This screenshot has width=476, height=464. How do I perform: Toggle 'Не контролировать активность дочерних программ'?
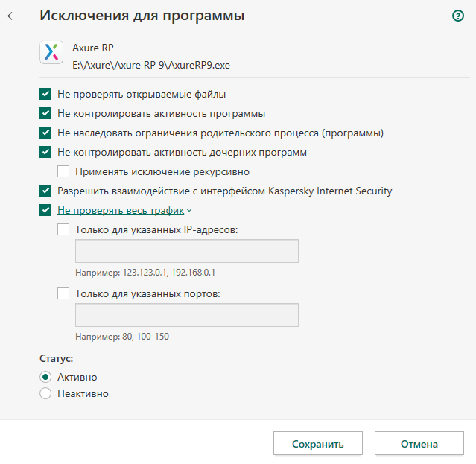[45, 153]
